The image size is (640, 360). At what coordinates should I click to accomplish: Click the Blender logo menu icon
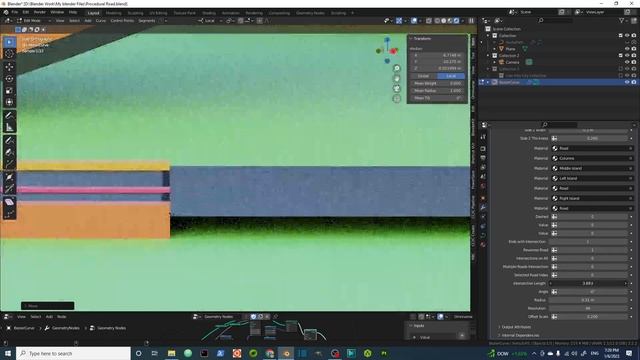[x=6, y=12]
